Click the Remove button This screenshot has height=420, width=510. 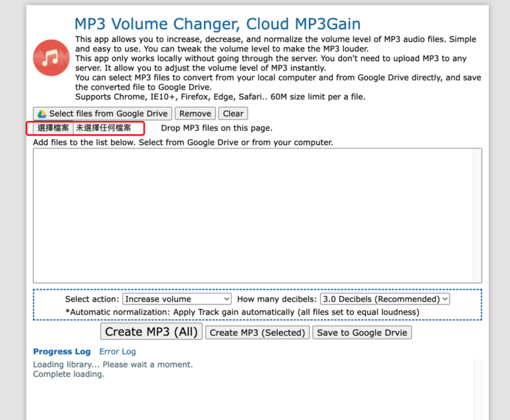(195, 114)
